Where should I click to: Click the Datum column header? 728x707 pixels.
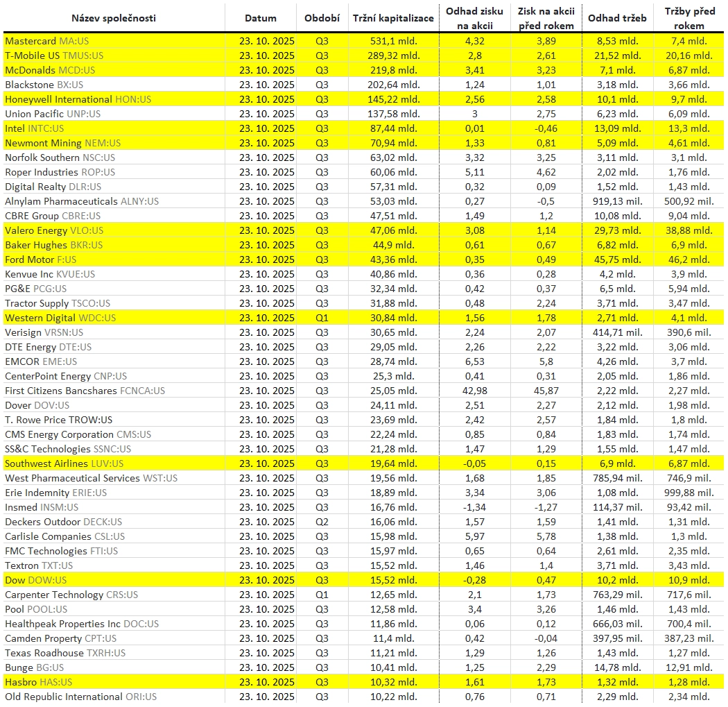(261, 18)
